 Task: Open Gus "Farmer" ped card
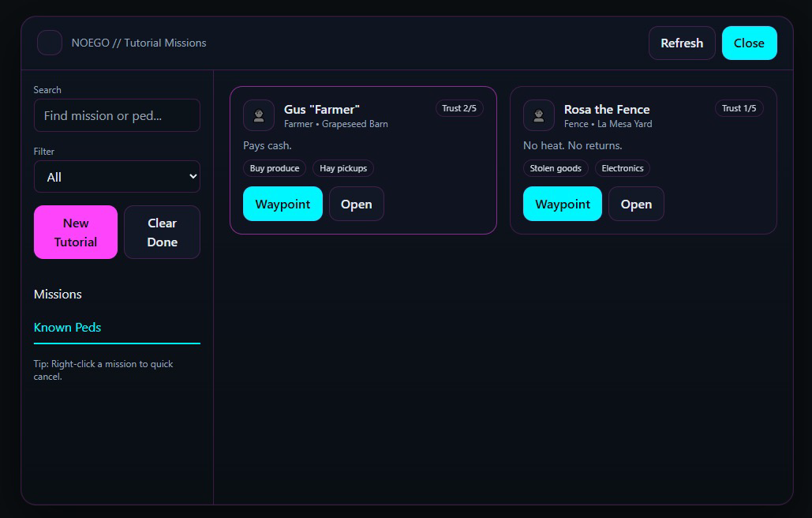357,204
